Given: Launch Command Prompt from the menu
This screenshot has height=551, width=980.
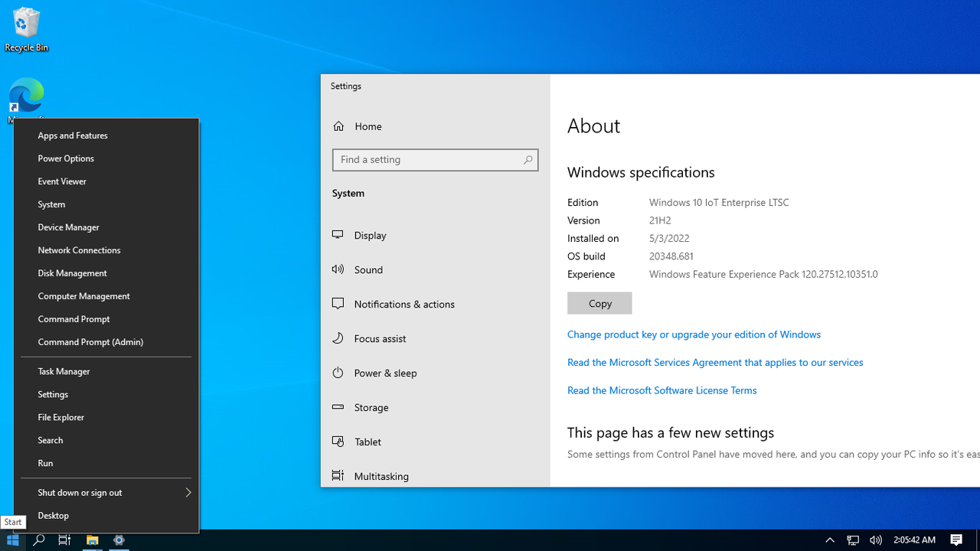Looking at the screenshot, I should coord(106,319).
